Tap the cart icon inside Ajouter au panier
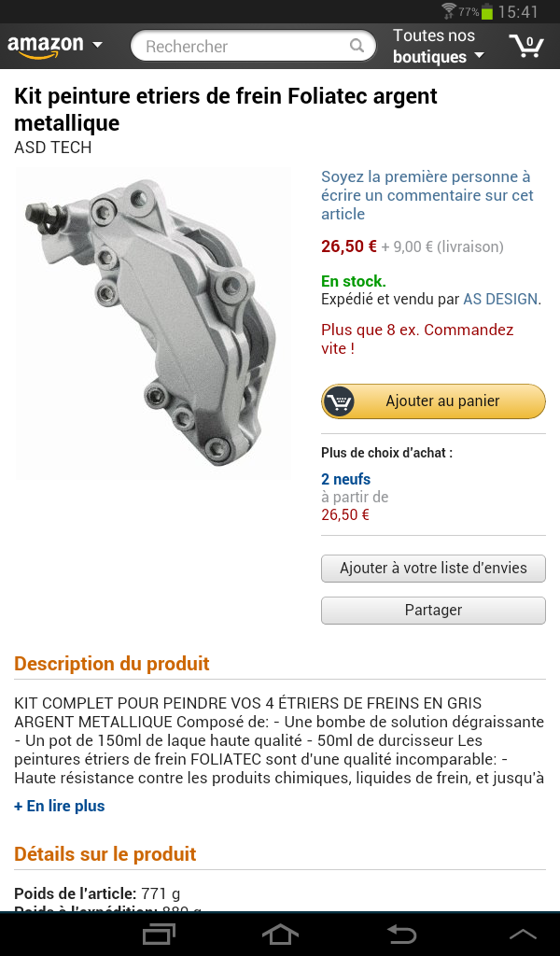This screenshot has width=560, height=956. [340, 401]
